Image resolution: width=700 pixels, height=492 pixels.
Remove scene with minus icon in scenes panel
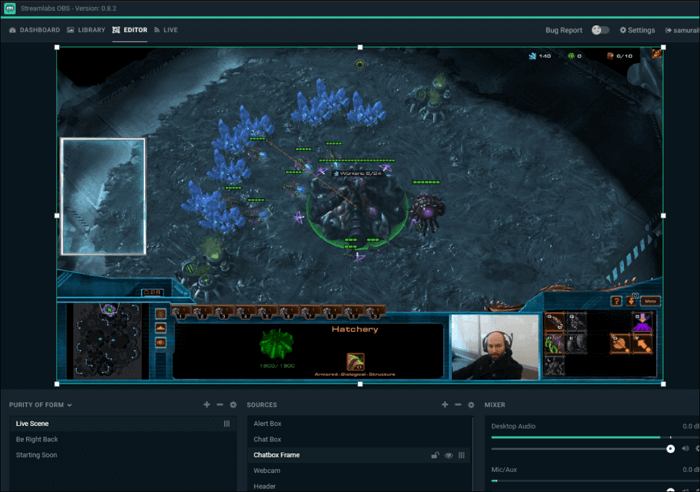(x=220, y=404)
